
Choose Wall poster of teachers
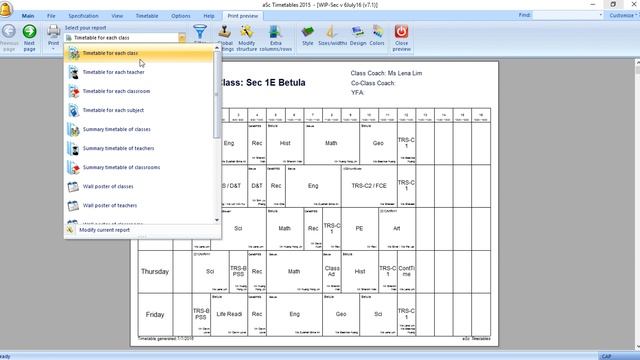pos(139,205)
